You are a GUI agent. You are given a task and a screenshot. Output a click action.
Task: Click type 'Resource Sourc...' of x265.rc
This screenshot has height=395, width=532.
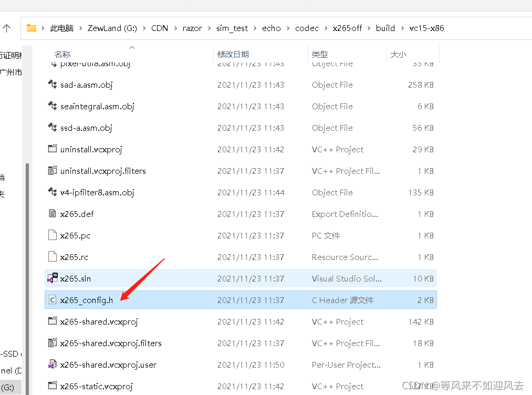click(345, 257)
